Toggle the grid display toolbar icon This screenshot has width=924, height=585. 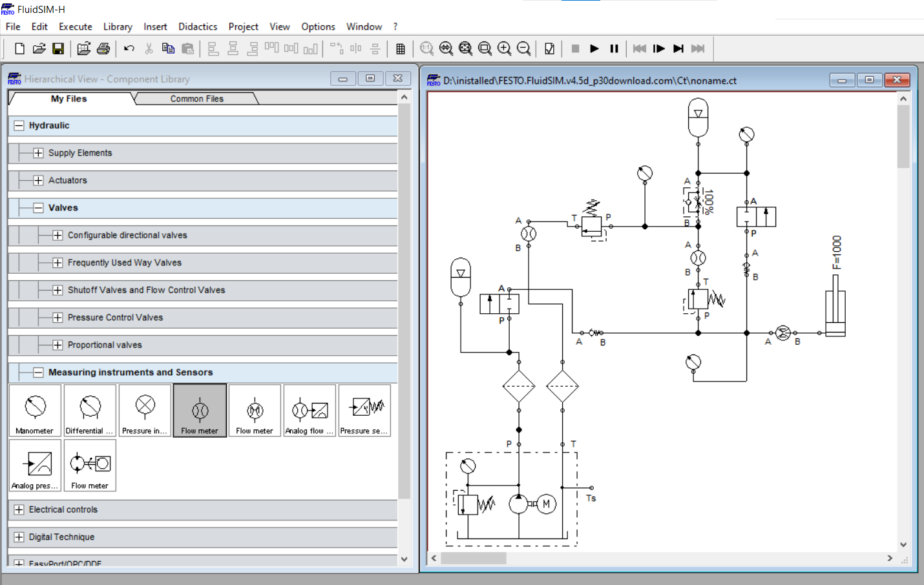(x=401, y=48)
